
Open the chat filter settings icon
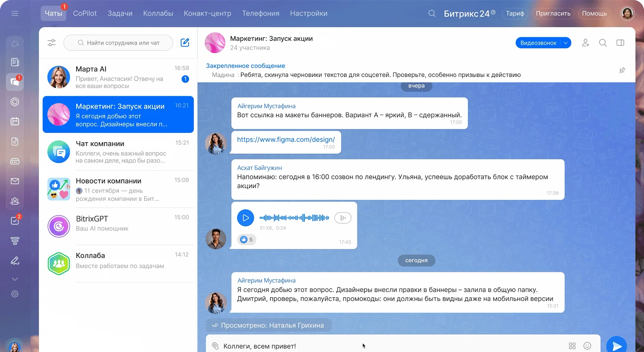click(52, 43)
